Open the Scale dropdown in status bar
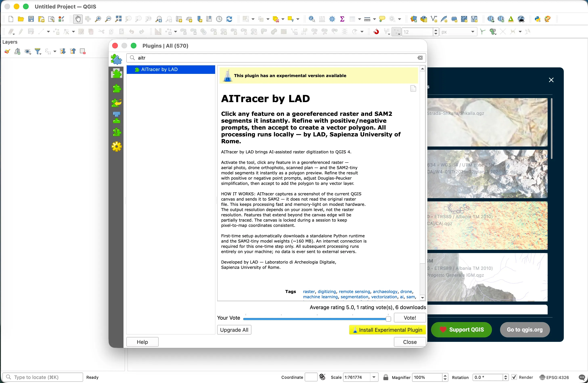 374,377
